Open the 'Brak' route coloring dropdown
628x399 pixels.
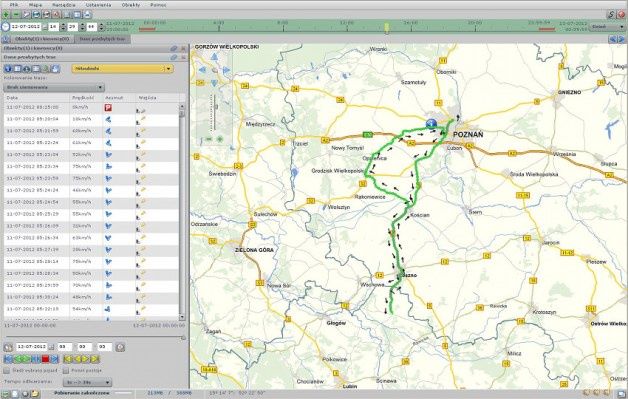[54, 87]
